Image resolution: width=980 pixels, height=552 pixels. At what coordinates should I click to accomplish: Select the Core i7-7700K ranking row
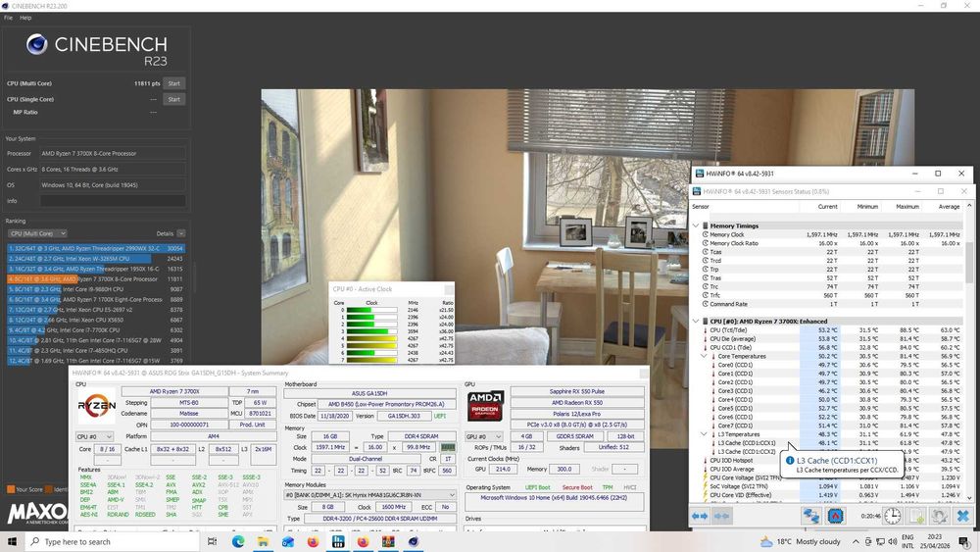96,330
